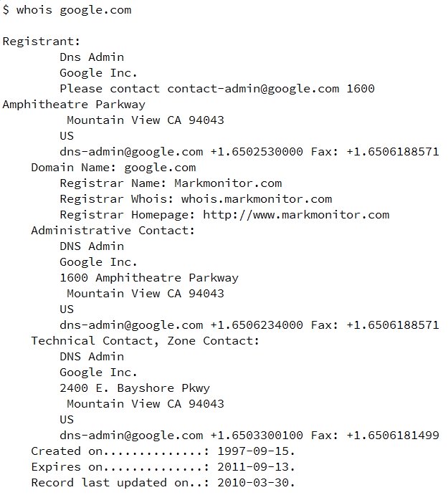Image resolution: width=448 pixels, height=495 pixels.
Task: Click the 'Technical Contact, Zone Contact:' heading
Action: tap(145, 341)
